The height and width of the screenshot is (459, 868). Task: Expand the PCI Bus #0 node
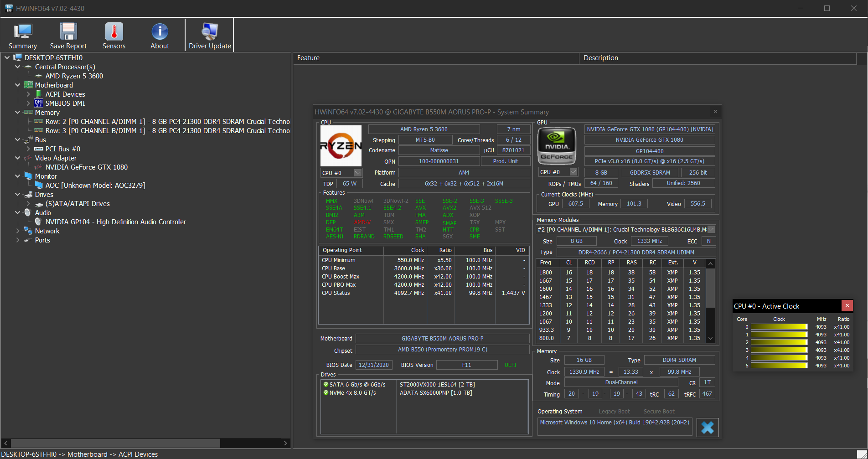(28, 149)
